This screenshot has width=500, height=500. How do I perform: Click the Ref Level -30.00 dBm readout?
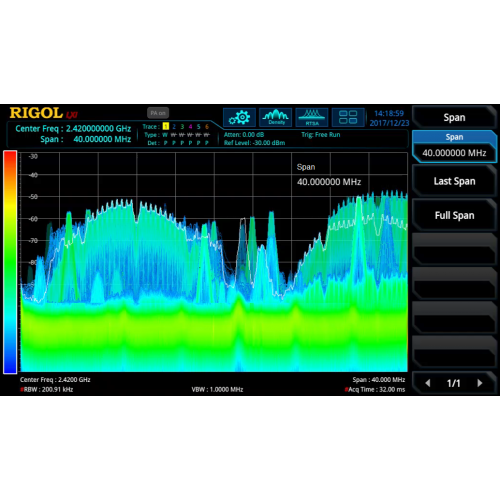[254, 143]
